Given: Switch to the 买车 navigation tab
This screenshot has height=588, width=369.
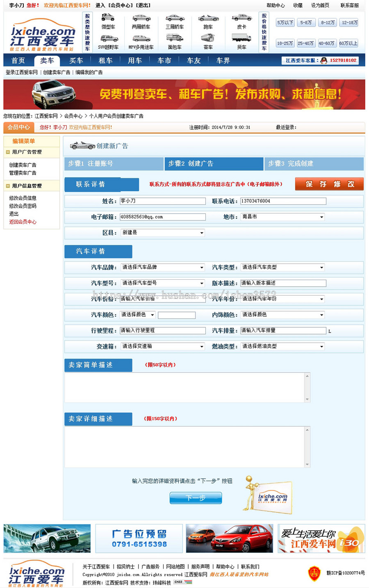Looking at the screenshot, I should click(x=76, y=60).
